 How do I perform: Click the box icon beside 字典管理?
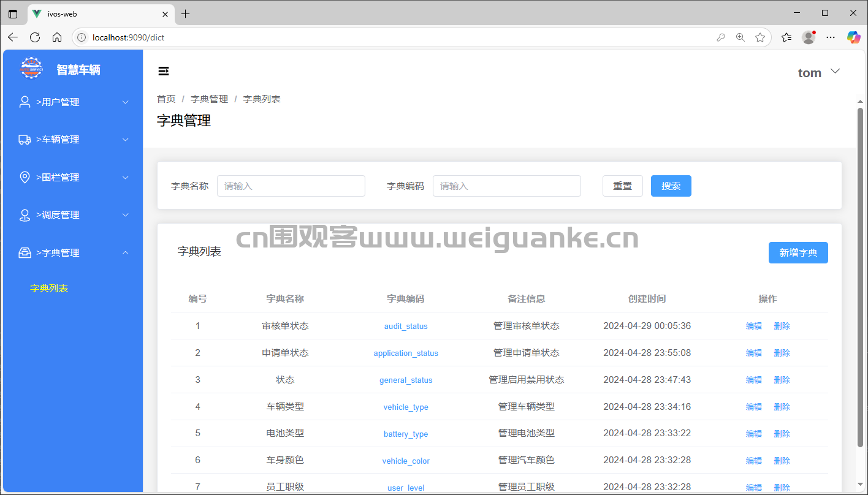click(25, 253)
